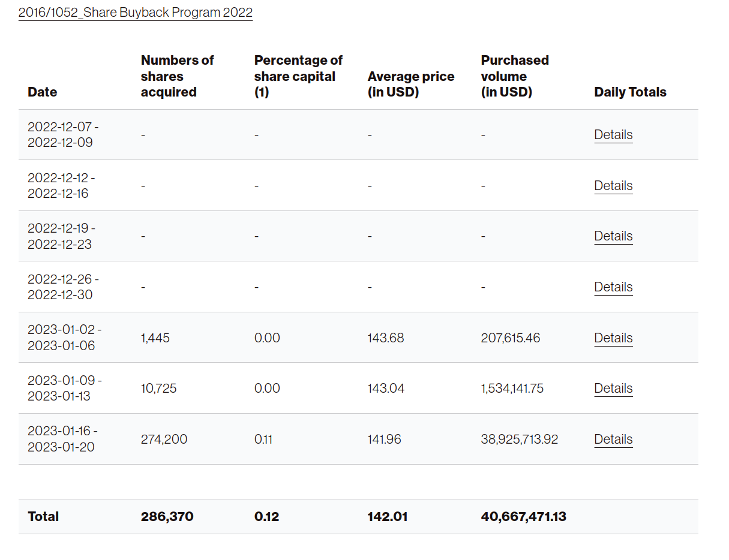Click the Total row label
Image resolution: width=729 pixels, height=560 pixels.
43,517
